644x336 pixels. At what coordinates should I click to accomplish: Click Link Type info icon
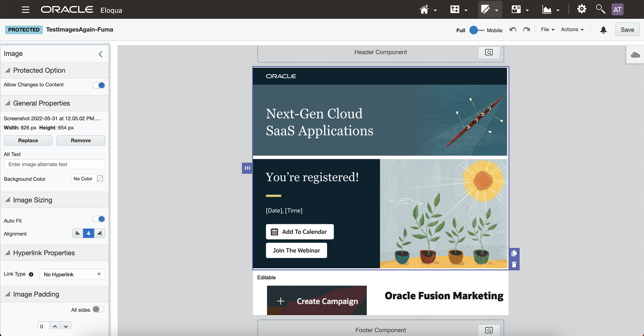click(x=31, y=274)
